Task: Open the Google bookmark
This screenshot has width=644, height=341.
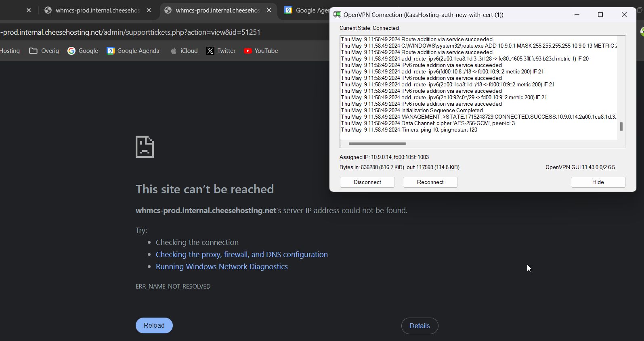Action: click(83, 51)
